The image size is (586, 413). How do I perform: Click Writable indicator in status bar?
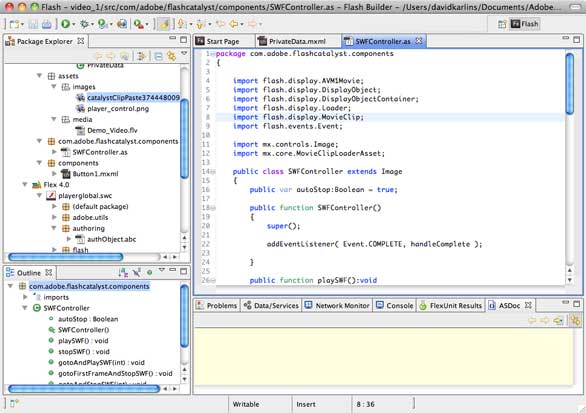click(246, 404)
